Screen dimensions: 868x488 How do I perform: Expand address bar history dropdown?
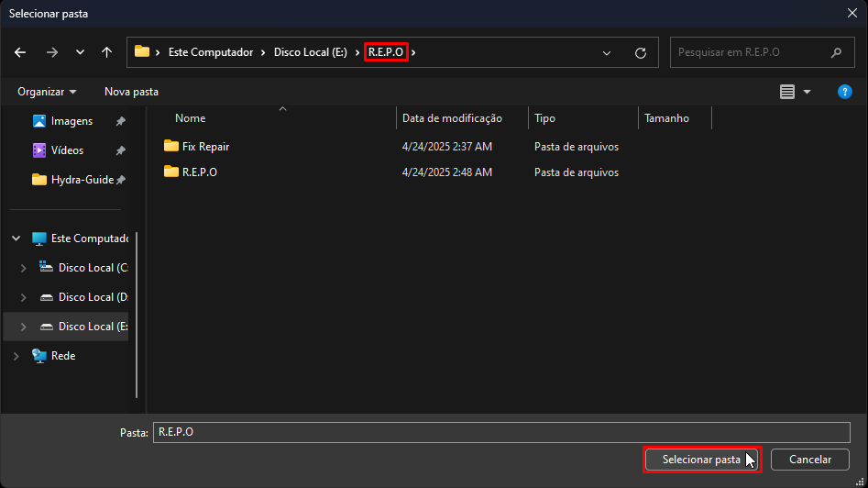[x=607, y=52]
